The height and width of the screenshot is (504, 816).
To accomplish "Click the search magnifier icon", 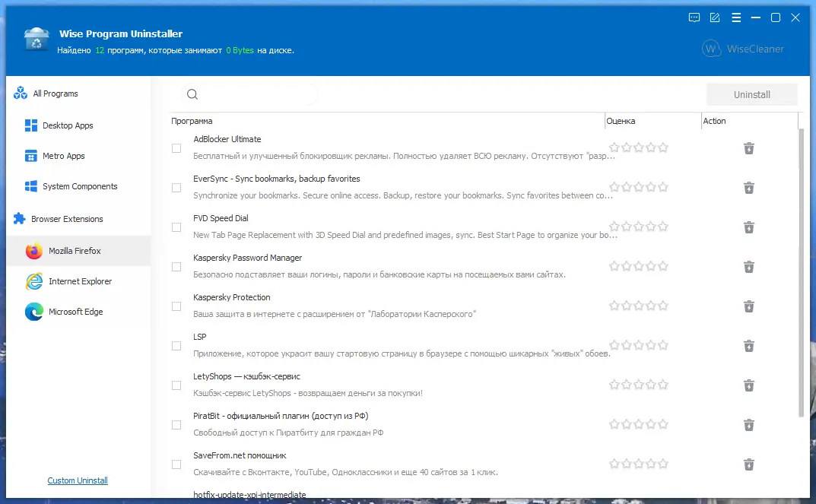I will coord(192,94).
